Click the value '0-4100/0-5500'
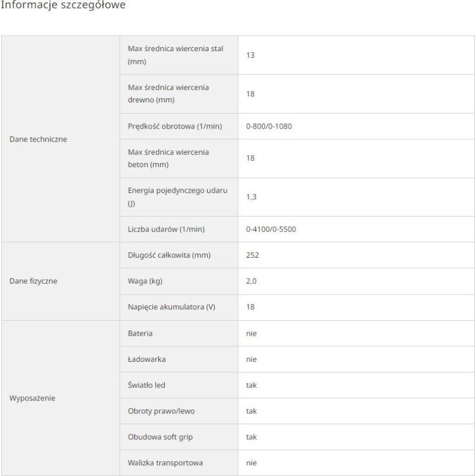Screen dimensions: 476x476 [x=271, y=229]
